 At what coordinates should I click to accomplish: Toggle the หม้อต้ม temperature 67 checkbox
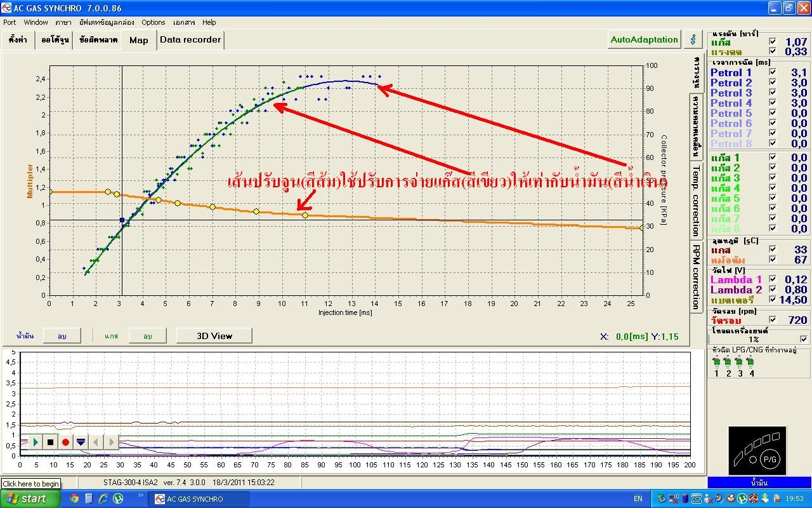click(772, 260)
